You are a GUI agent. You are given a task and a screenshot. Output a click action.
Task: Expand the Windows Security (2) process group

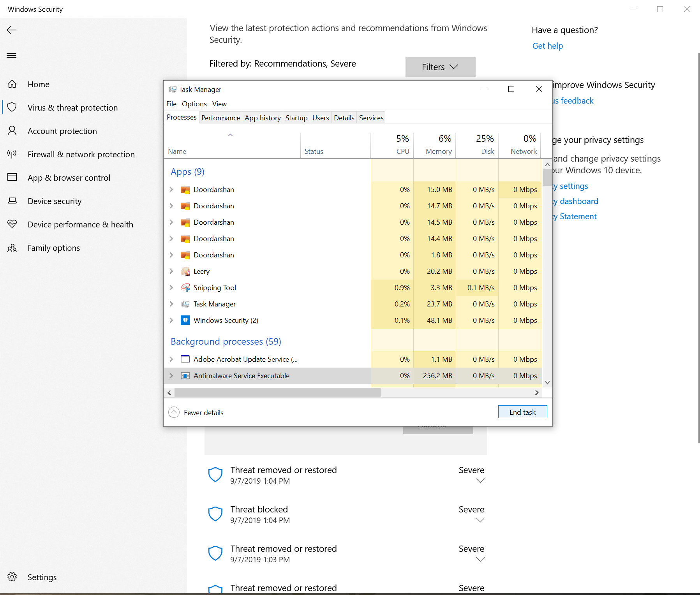click(171, 320)
